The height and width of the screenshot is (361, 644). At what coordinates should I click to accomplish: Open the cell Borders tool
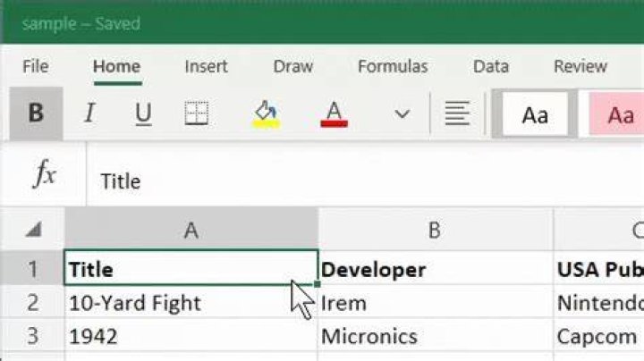click(x=196, y=113)
